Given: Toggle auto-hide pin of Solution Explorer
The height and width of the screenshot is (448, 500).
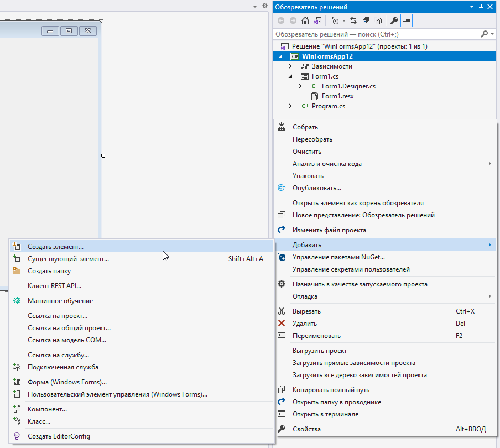Looking at the screenshot, I should [481, 7].
